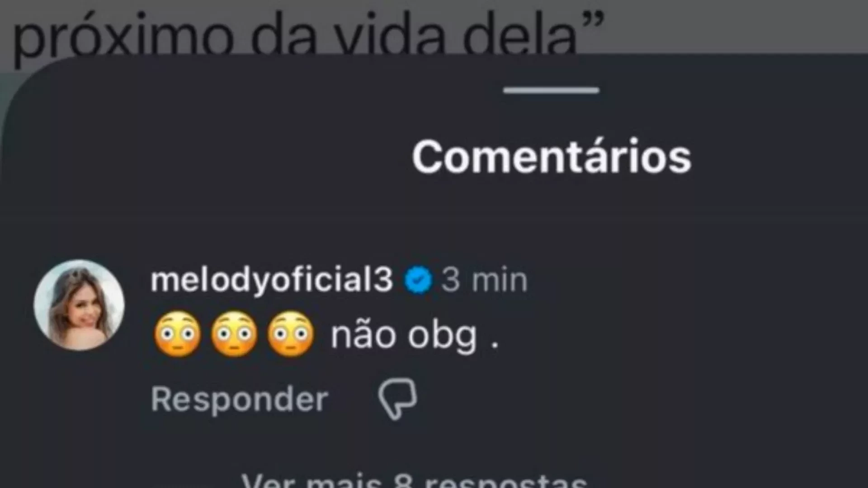The image size is (868, 488).
Task: Open the melodyoficial3 username link
Action: tap(272, 280)
